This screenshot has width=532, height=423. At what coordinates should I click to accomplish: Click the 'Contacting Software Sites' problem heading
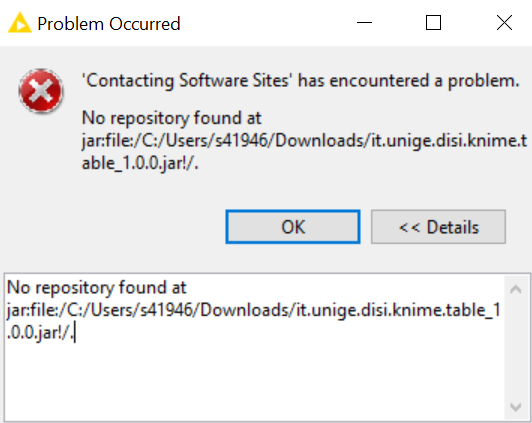(301, 81)
